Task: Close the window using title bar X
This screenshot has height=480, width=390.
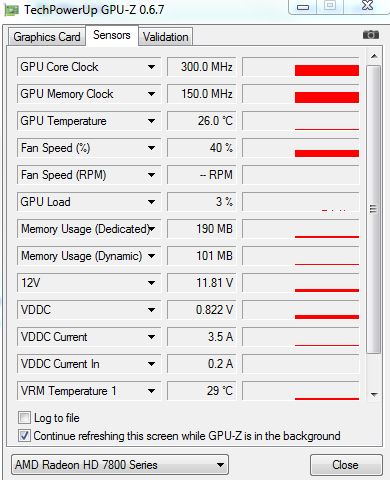Action: point(367,6)
